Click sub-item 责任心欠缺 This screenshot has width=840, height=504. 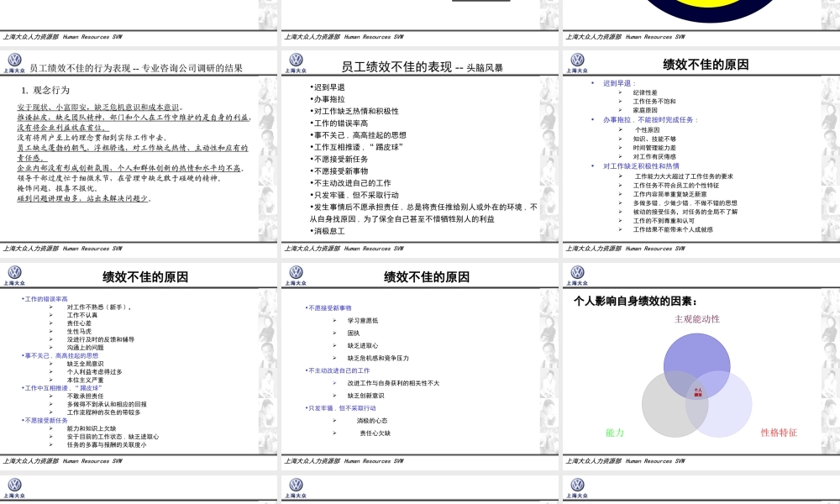click(x=375, y=433)
